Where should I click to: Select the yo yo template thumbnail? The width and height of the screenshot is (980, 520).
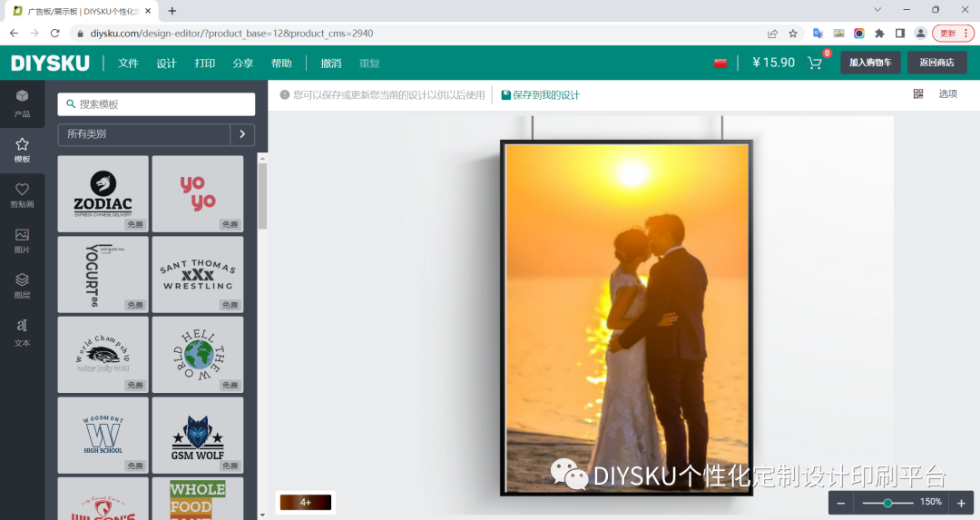pos(198,193)
